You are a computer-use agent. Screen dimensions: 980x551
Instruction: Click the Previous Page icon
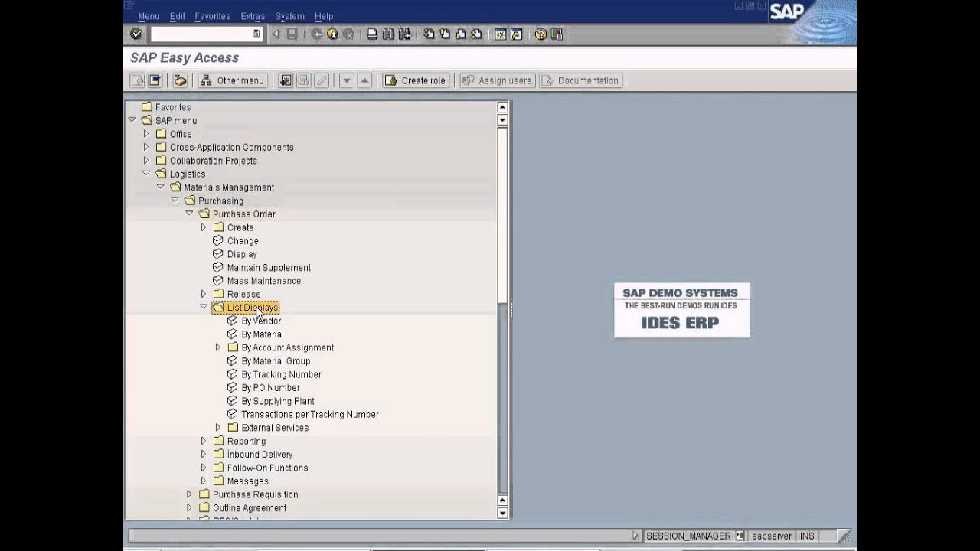pos(444,34)
